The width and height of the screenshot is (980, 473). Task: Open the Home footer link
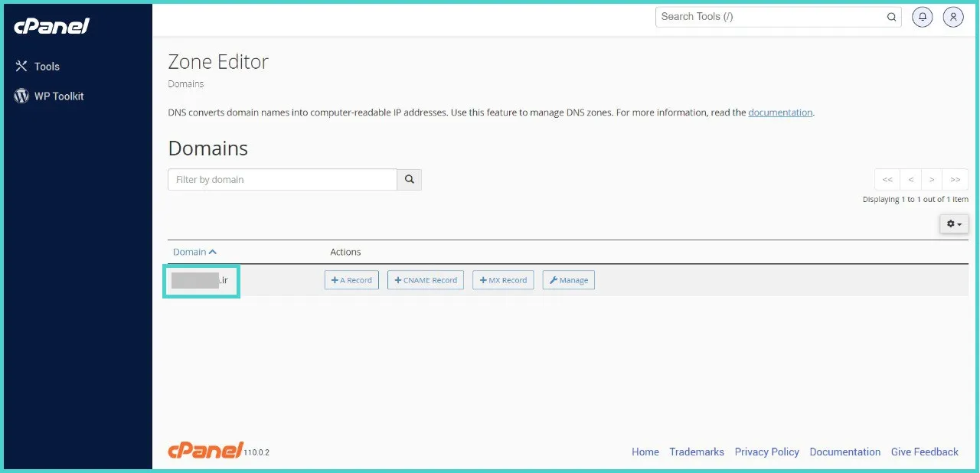[x=645, y=452]
